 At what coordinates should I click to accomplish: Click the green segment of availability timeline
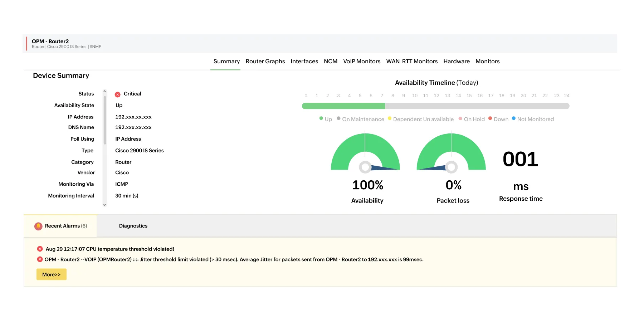click(x=343, y=106)
